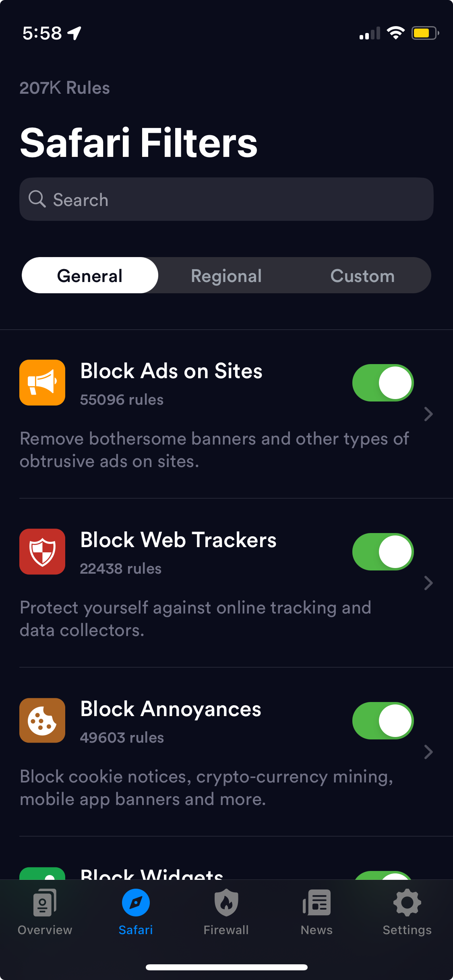Image resolution: width=453 pixels, height=980 pixels.
Task: Switch to the Custom filters tab
Action: (x=362, y=276)
